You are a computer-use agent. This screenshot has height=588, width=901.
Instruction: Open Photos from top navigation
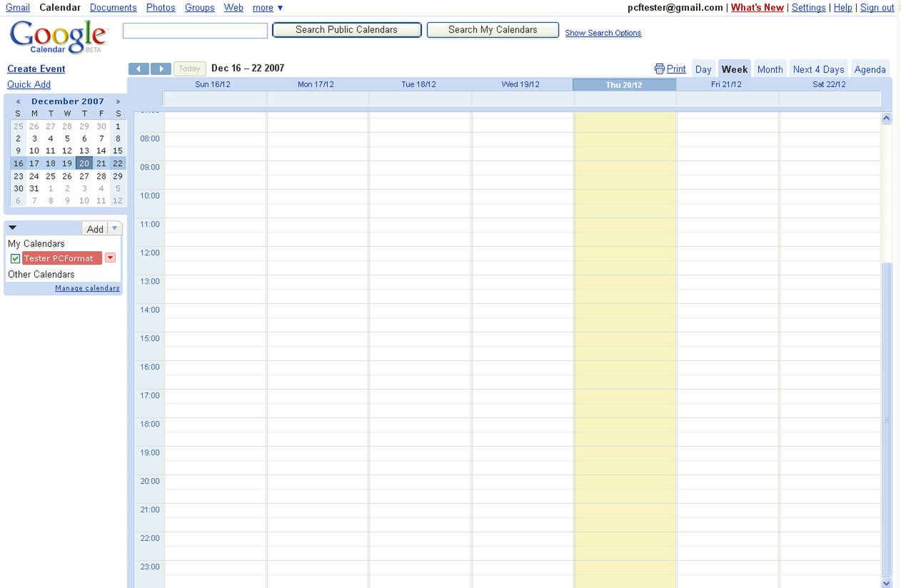pos(161,8)
